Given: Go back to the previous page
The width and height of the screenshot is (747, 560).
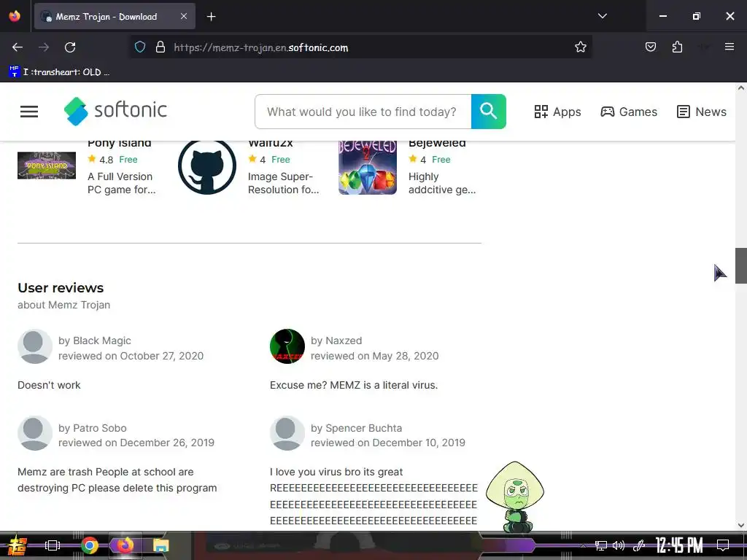Looking at the screenshot, I should pyautogui.click(x=18, y=47).
